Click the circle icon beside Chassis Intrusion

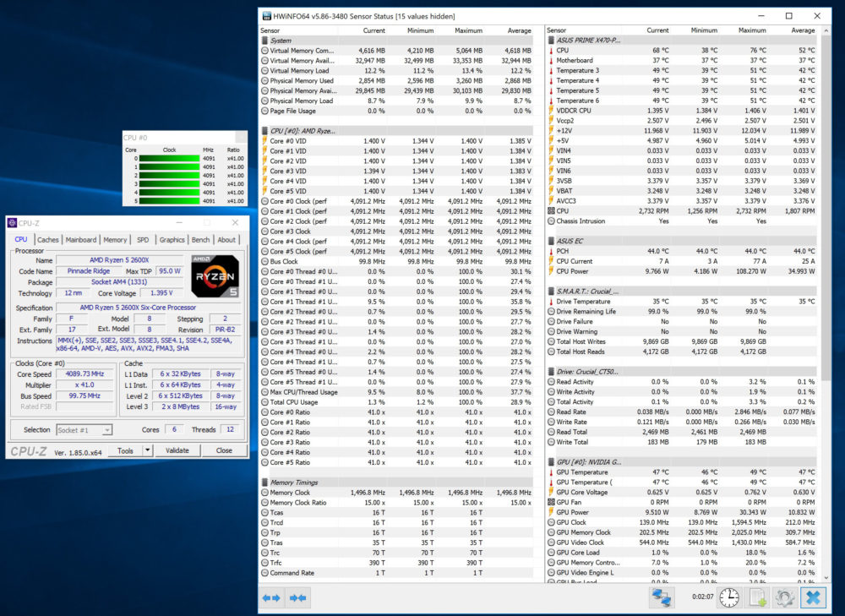click(x=551, y=221)
